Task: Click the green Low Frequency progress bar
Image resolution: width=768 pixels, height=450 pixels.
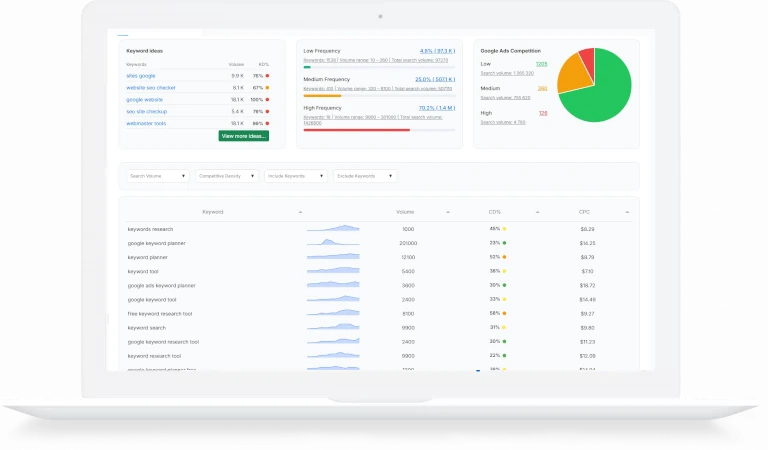Action: pos(307,67)
